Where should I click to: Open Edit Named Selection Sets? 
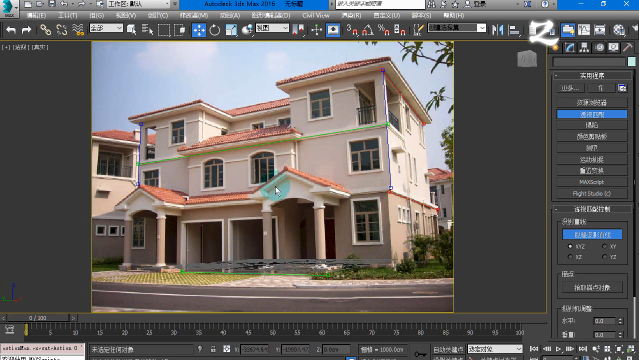point(418,30)
